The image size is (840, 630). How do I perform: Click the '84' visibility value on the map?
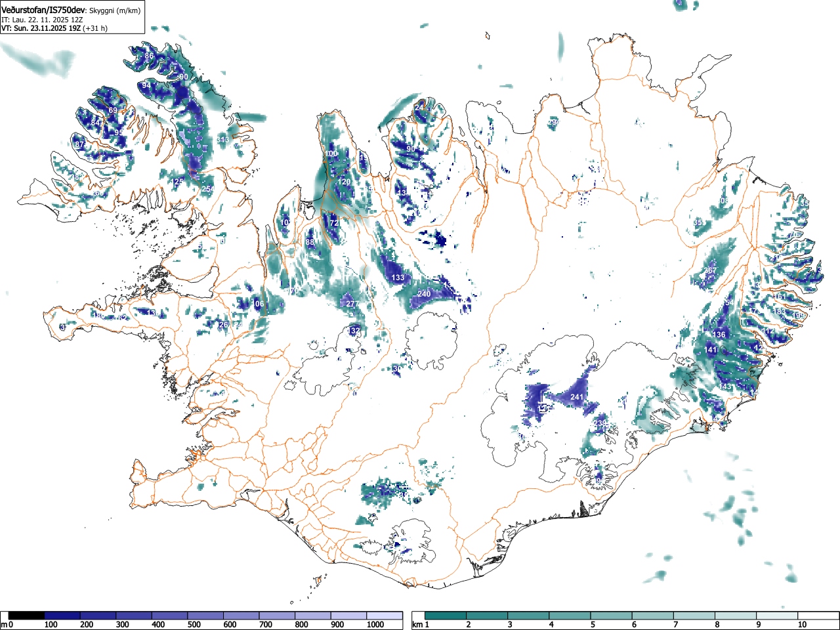pos(96,123)
